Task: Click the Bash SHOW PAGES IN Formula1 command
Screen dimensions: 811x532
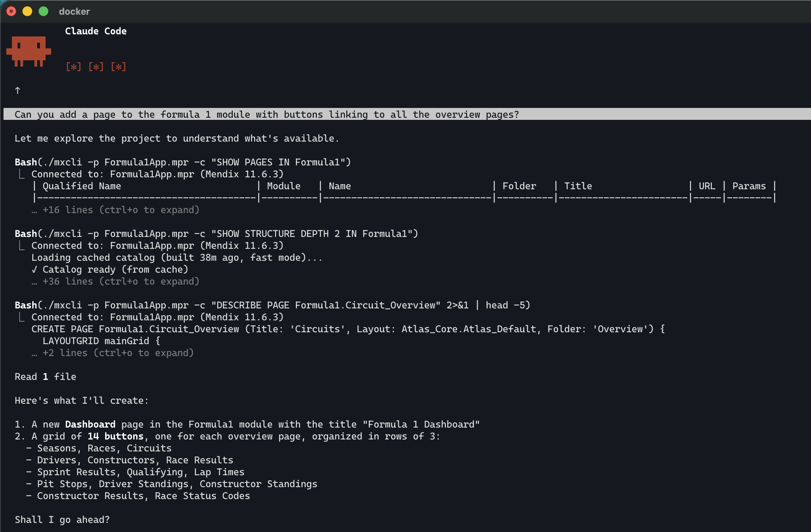Action: point(183,162)
